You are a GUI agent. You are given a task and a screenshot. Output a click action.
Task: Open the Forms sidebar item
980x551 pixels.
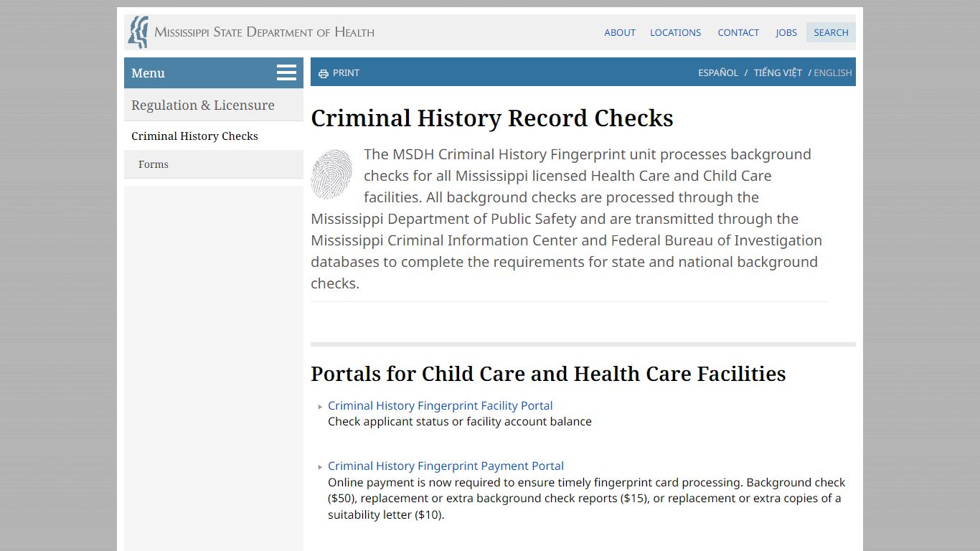154,164
